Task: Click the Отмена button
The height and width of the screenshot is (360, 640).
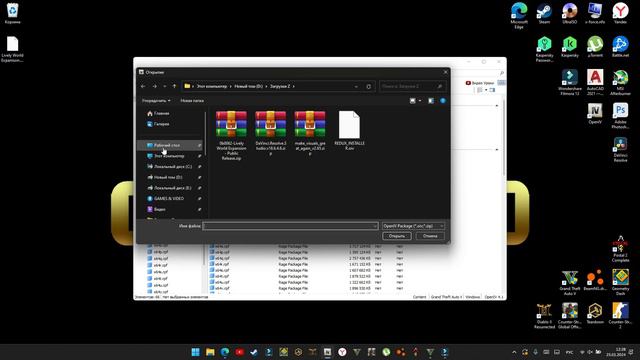Action: [430, 236]
